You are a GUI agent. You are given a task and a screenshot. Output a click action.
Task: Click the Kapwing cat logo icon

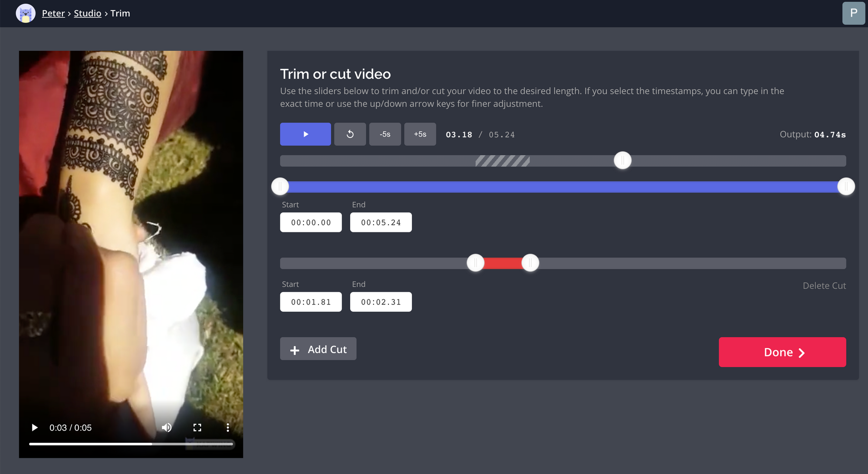pyautogui.click(x=26, y=13)
